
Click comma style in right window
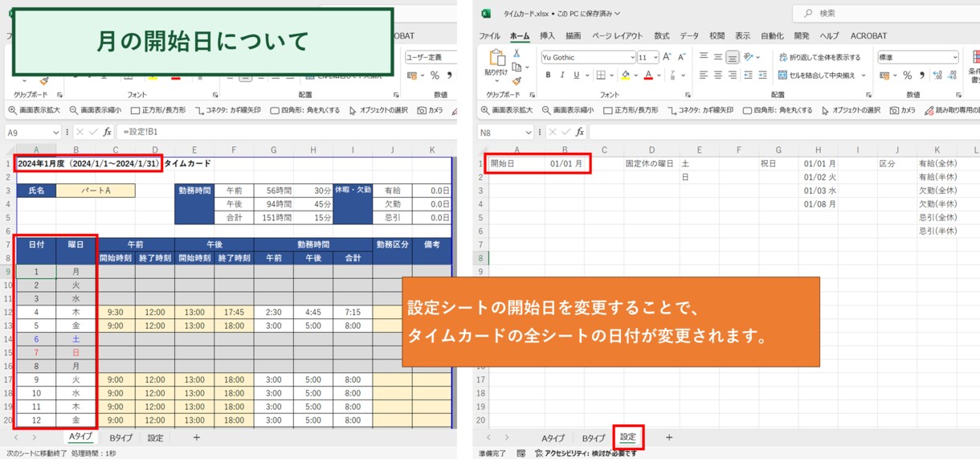point(921,75)
